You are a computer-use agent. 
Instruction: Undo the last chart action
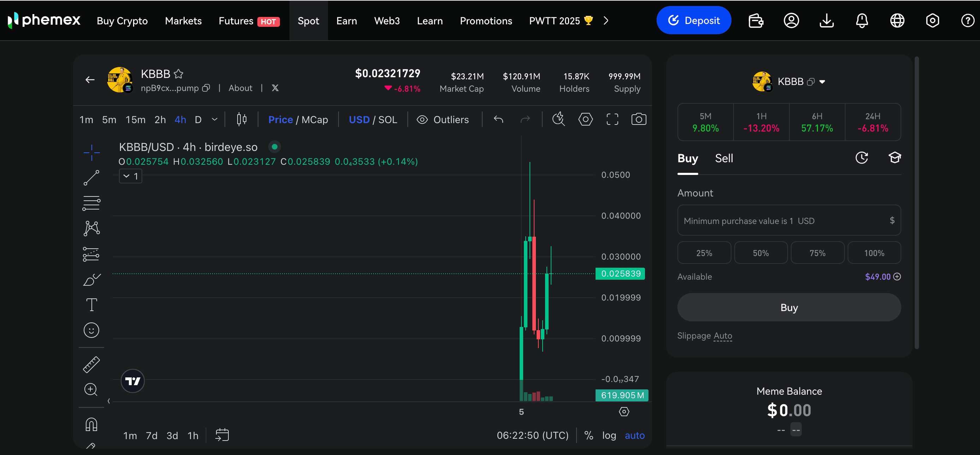(498, 119)
